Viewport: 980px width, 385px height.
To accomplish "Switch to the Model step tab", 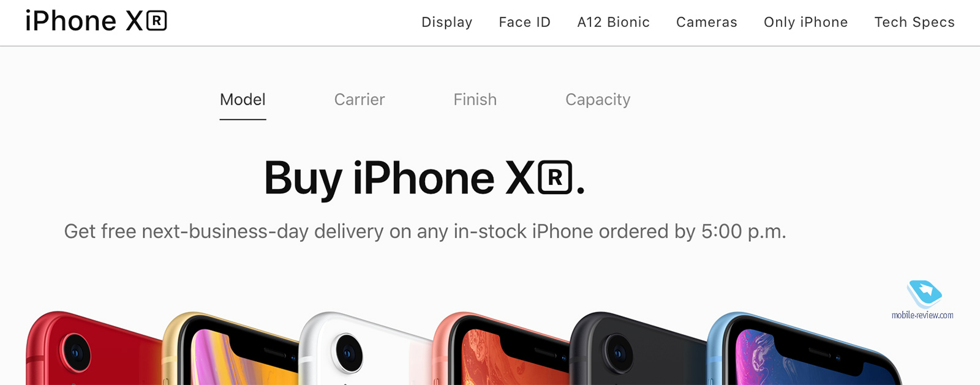I will click(x=243, y=100).
